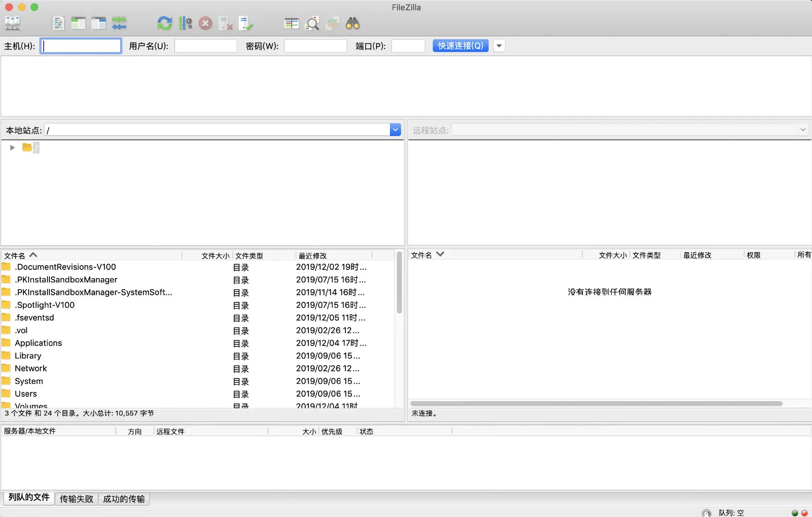Toggle local directory tree view icon
The height and width of the screenshot is (517, 812).
point(79,23)
